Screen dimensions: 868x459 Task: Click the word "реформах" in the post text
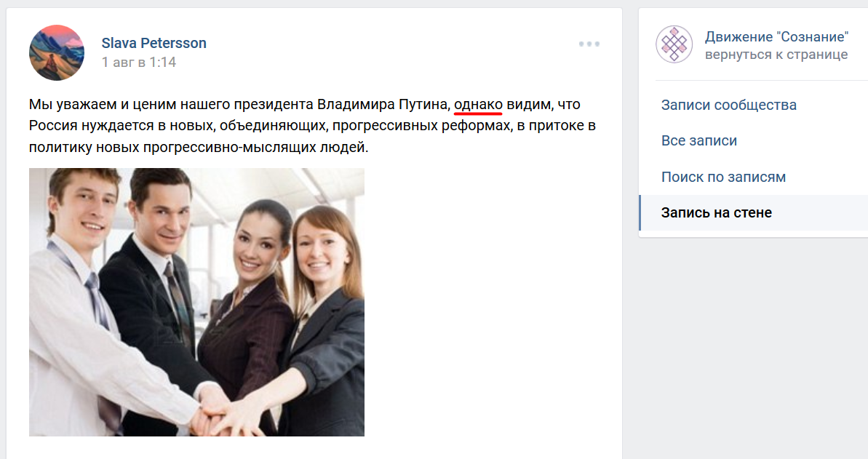476,127
